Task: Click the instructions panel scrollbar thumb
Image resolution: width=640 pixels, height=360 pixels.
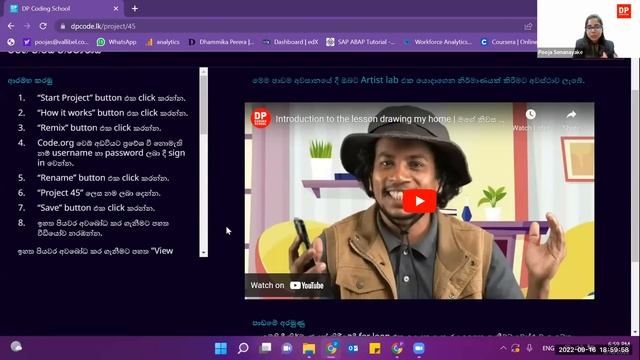Action: click(x=203, y=105)
